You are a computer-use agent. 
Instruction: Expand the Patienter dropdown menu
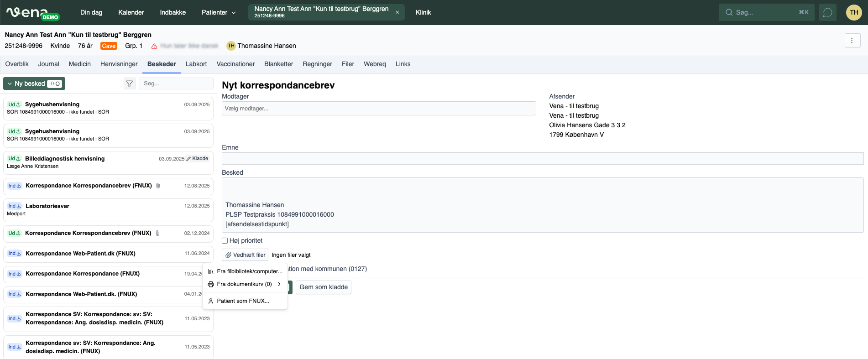(219, 12)
